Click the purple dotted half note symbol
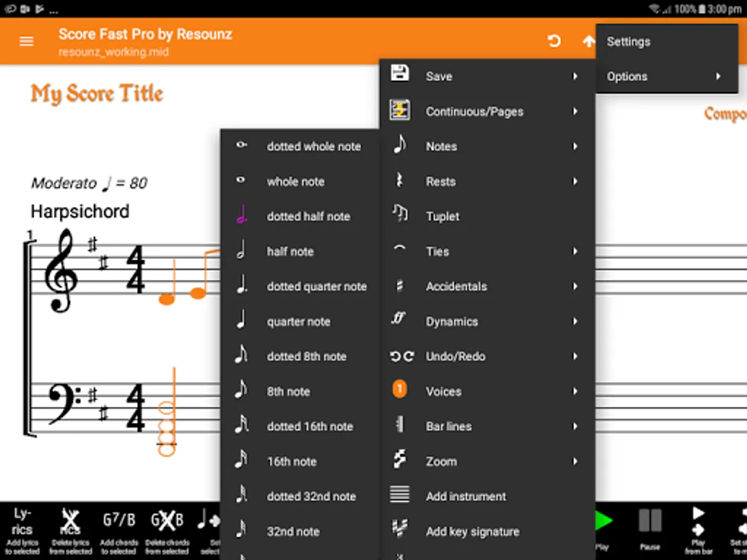747x560 pixels. pyautogui.click(x=242, y=215)
